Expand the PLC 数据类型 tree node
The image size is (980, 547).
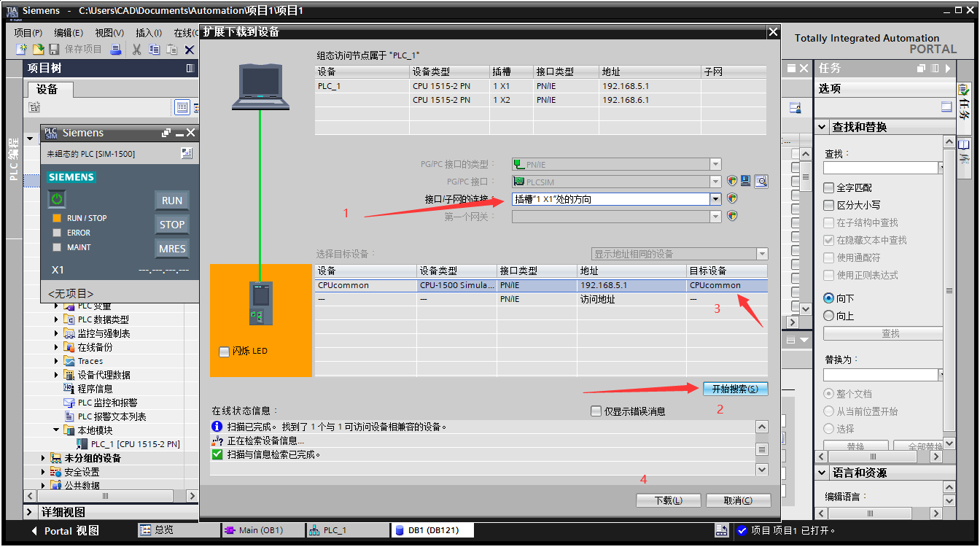(57, 319)
